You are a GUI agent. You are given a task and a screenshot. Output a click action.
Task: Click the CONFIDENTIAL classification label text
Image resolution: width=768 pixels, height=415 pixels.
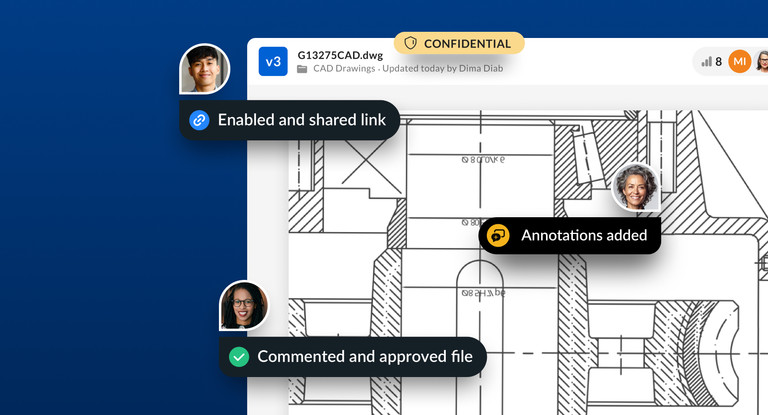467,44
